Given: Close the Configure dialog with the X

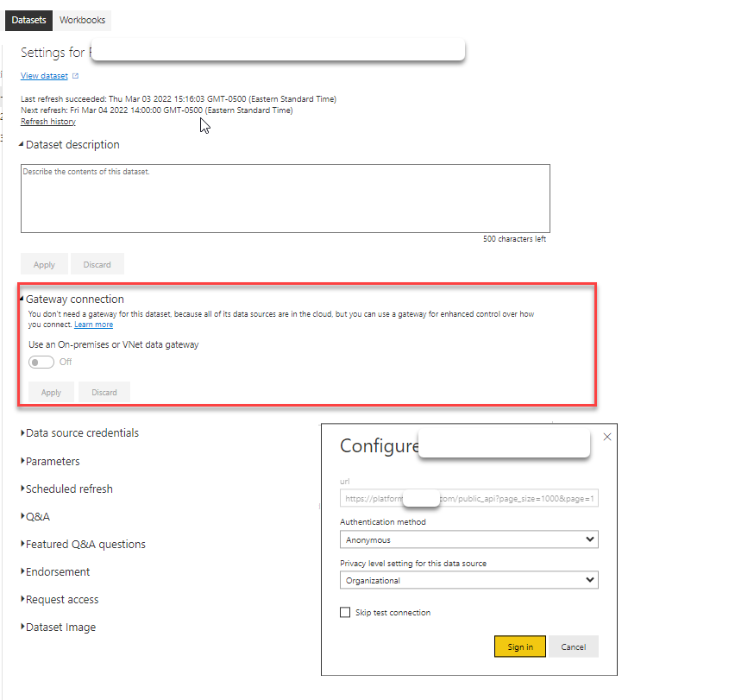Looking at the screenshot, I should (607, 437).
